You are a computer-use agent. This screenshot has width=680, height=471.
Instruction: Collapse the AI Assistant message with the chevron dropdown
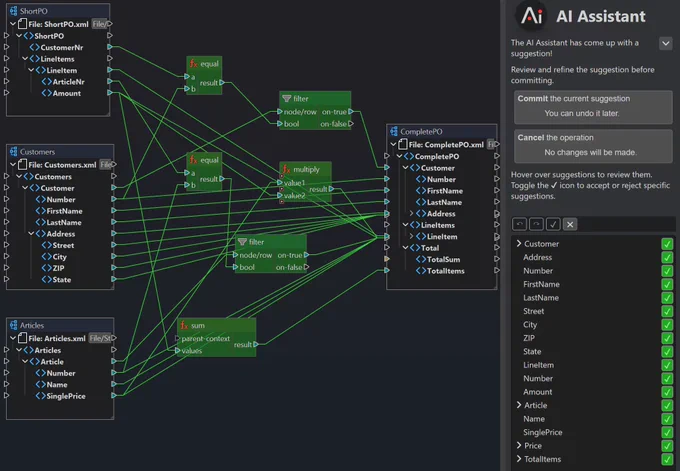(x=666, y=43)
